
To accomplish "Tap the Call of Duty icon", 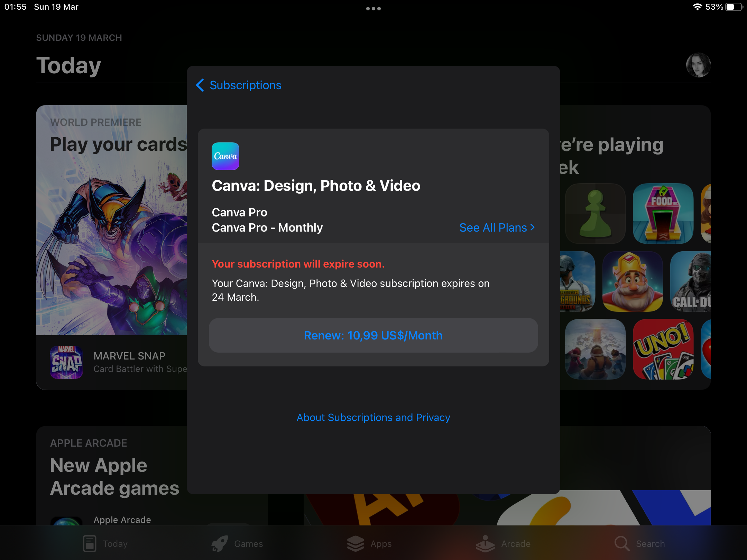I will point(690,281).
